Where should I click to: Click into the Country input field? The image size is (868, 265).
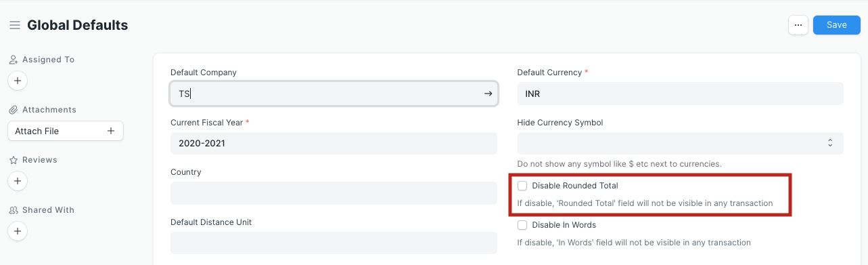[x=334, y=193]
